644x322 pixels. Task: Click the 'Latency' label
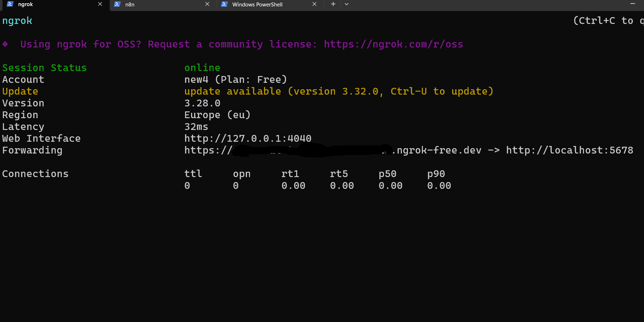pos(23,127)
